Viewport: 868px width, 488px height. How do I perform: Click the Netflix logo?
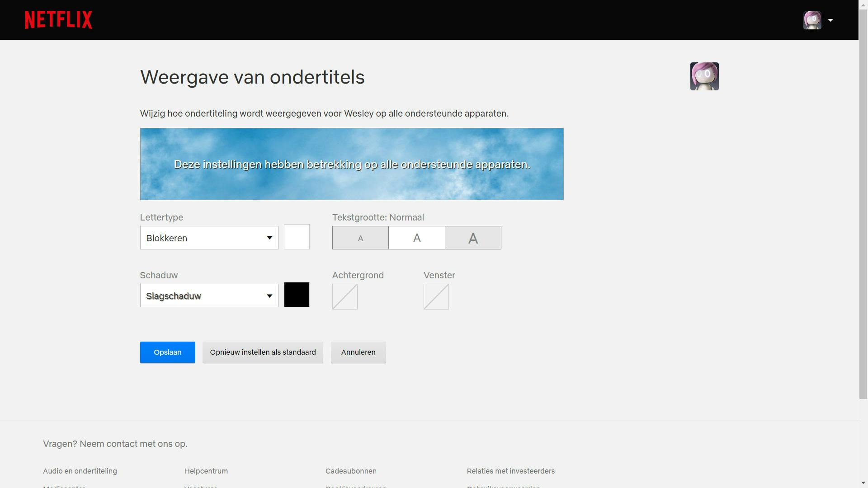pos(59,20)
